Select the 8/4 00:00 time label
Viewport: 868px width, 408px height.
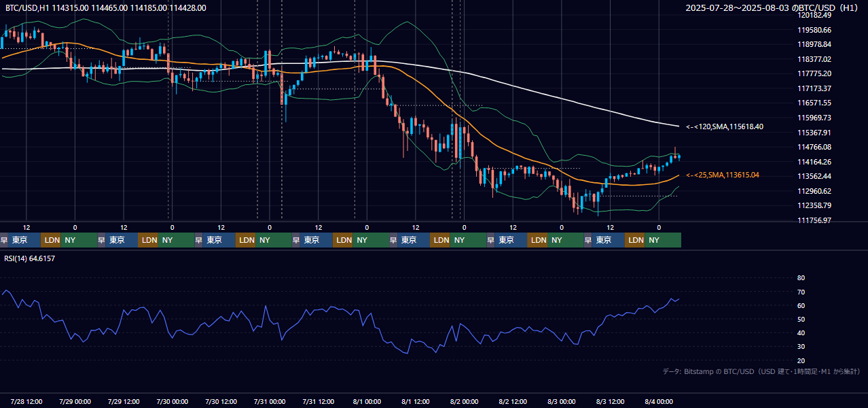pos(659,401)
